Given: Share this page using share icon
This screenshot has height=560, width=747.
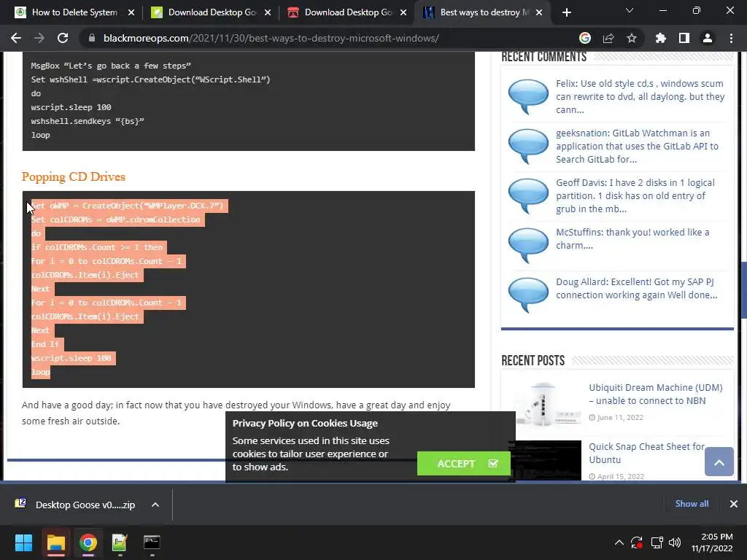Looking at the screenshot, I should pyautogui.click(x=608, y=38).
